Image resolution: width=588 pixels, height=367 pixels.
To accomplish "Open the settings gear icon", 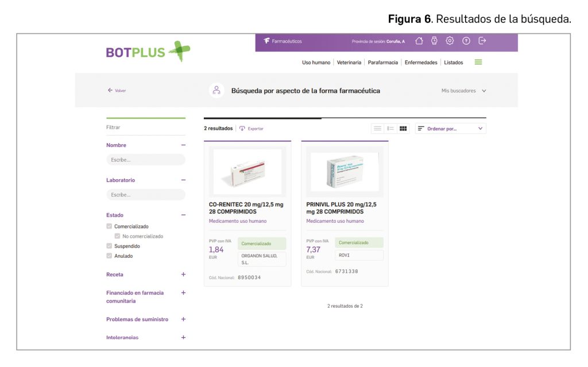I will (x=450, y=41).
